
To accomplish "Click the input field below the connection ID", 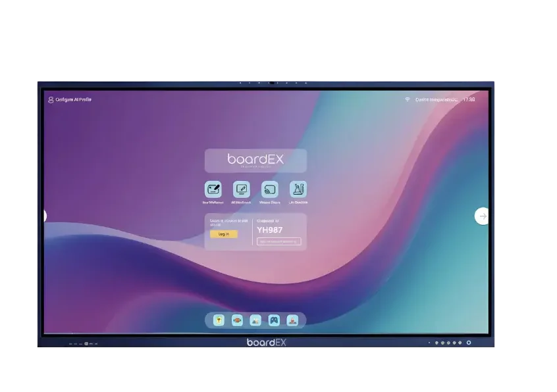I will pos(278,242).
